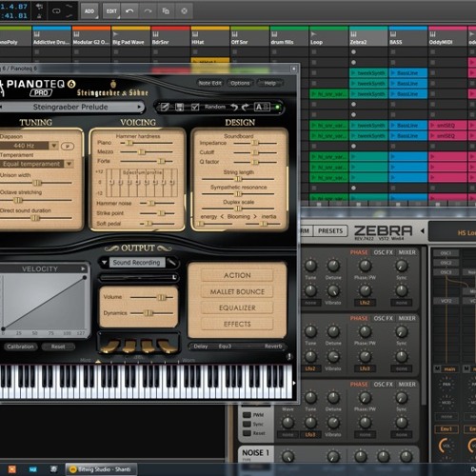Open the Help menu in Pianoteq

(x=269, y=83)
